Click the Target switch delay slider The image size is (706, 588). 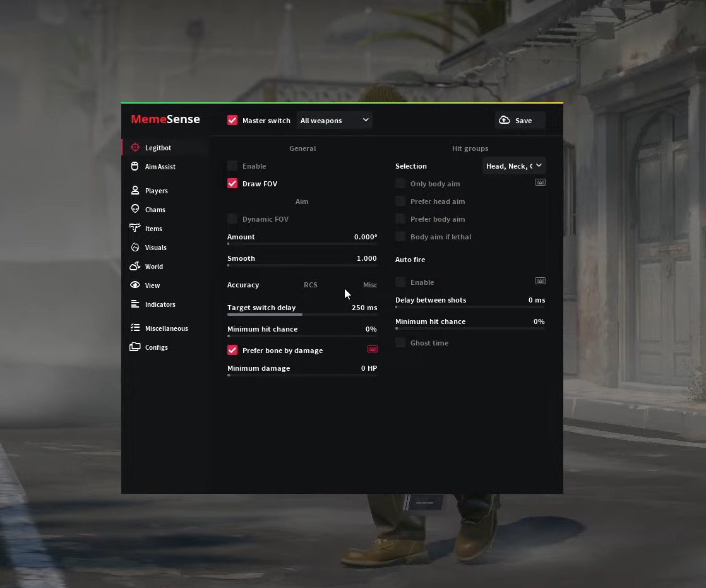[x=302, y=314]
